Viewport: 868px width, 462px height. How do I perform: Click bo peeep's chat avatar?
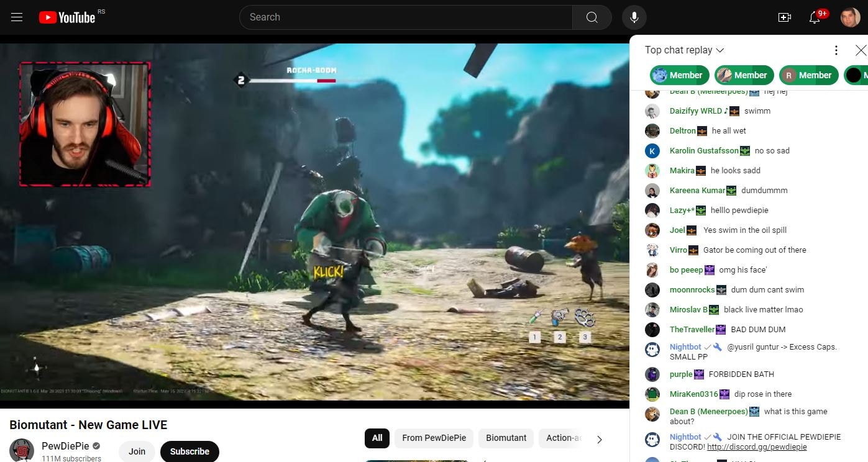[652, 270]
